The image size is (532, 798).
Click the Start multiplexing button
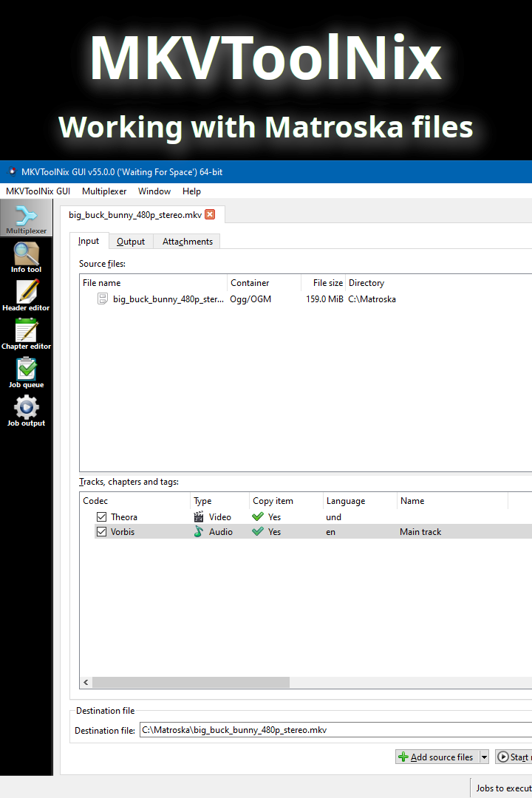click(514, 757)
